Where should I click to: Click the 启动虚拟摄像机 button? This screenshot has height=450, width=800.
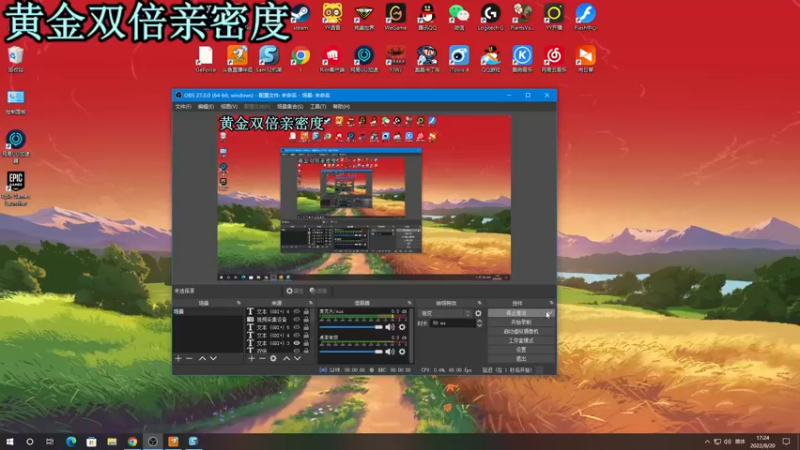click(521, 332)
